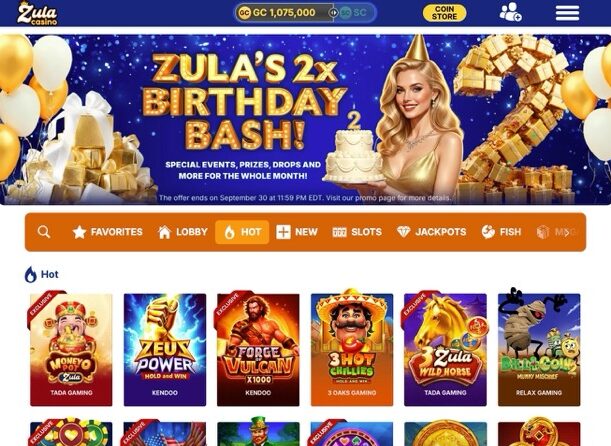611x446 pixels.
Task: Click the GC gold coin icon
Action: [244, 12]
